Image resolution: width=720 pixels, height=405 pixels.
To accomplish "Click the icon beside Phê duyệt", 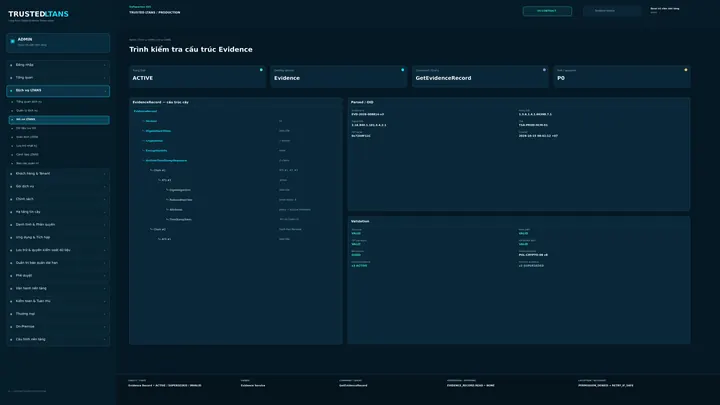I will click(x=11, y=276).
